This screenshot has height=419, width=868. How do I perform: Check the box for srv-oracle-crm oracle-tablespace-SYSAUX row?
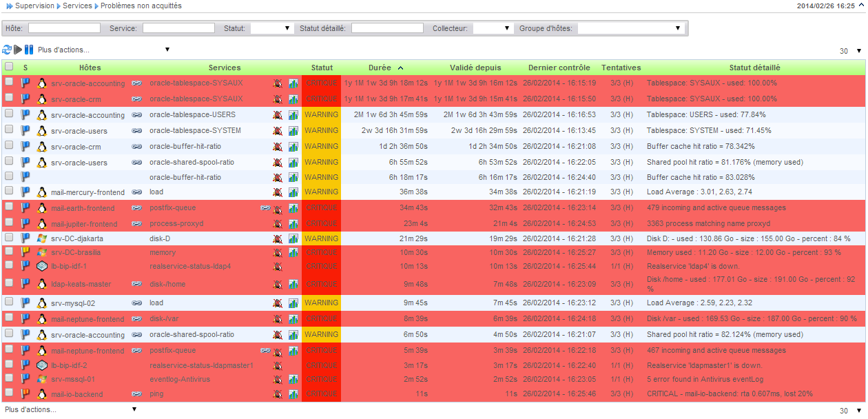[9, 97]
